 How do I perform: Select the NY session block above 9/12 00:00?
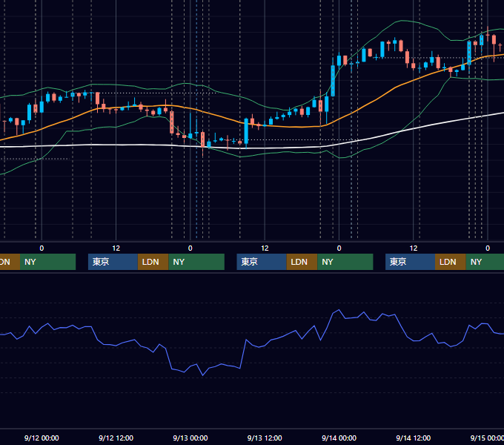(x=47, y=262)
